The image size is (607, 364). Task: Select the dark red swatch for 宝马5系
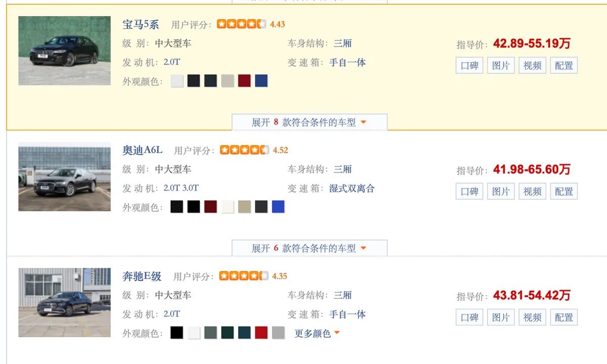244,81
